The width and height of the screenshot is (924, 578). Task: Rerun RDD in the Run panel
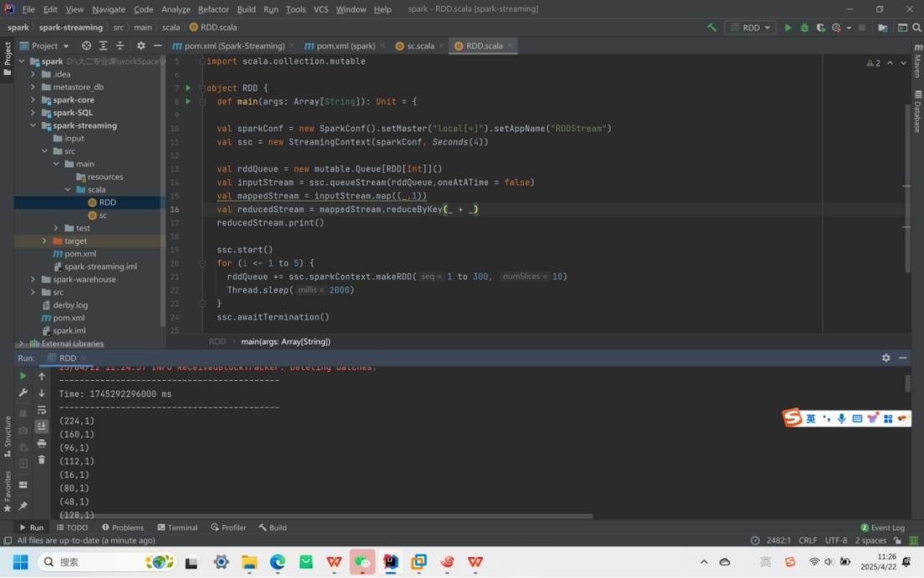tap(23, 376)
